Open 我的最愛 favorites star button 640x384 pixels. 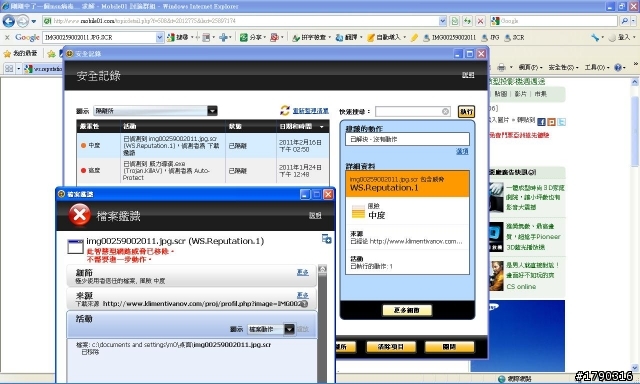(20, 53)
